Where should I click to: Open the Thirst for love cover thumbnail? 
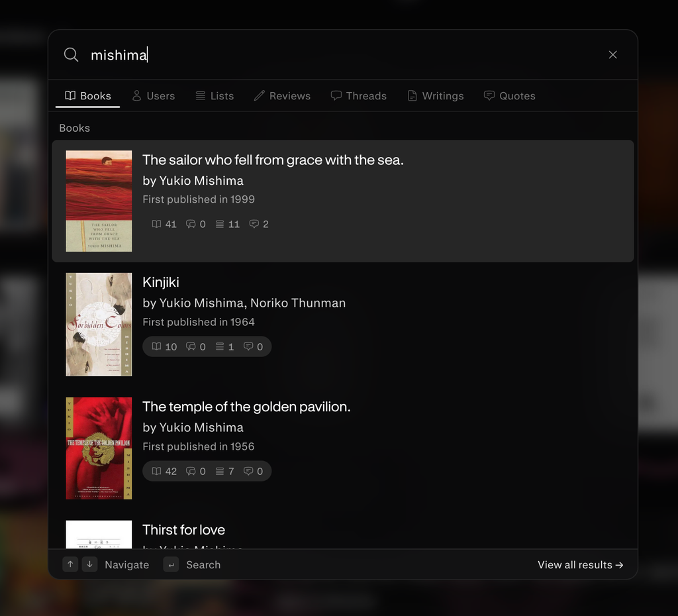[99, 535]
